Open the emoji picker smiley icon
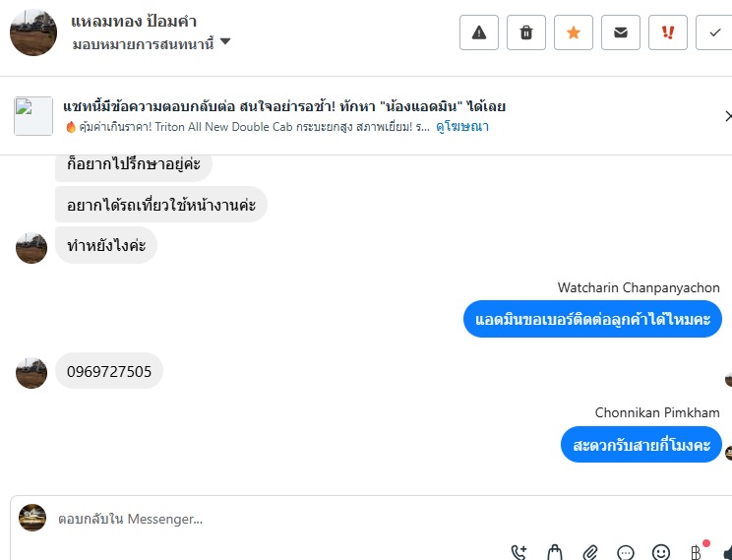Image resolution: width=732 pixels, height=560 pixels. (661, 552)
